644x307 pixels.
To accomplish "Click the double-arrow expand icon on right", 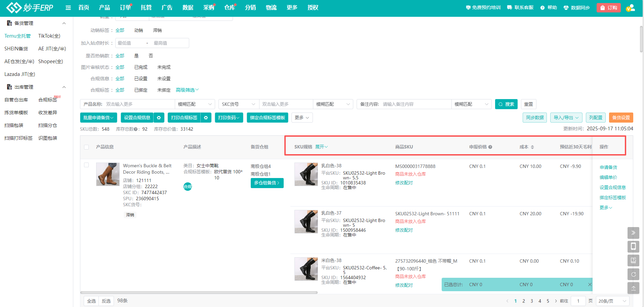I will (633, 233).
